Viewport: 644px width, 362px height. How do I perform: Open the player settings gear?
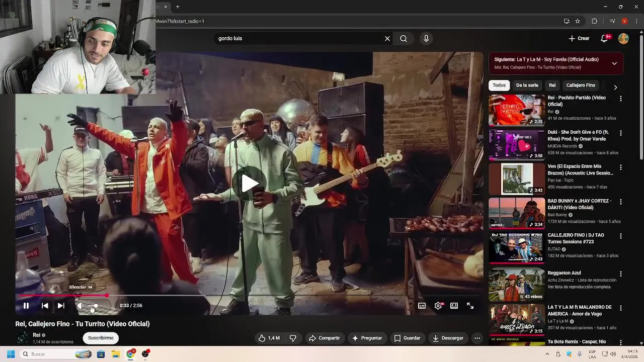(x=438, y=306)
